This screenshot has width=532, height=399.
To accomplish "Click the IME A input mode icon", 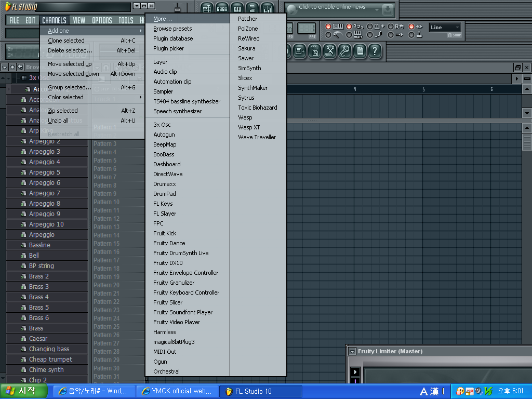I will 423,392.
